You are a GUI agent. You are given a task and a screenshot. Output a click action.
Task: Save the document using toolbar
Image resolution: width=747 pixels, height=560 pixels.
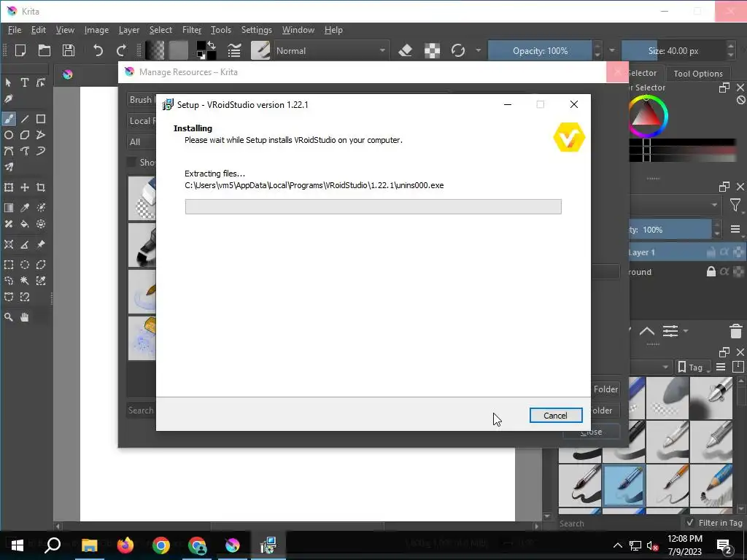click(69, 50)
